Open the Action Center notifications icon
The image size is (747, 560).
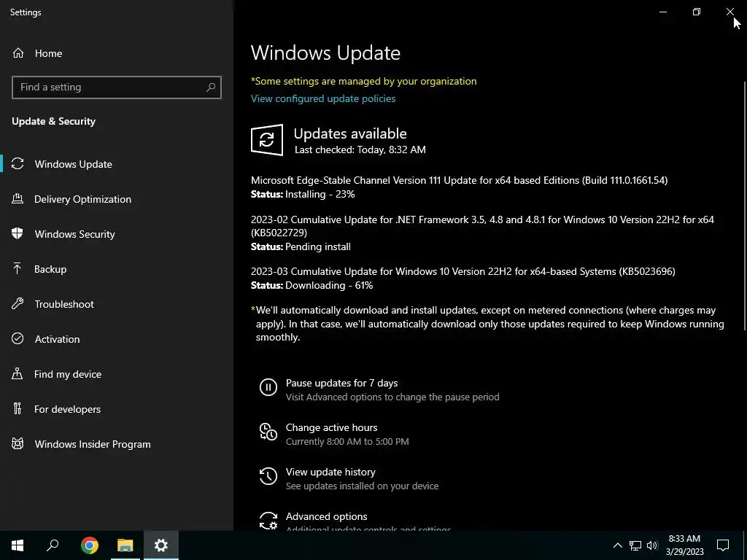(723, 545)
